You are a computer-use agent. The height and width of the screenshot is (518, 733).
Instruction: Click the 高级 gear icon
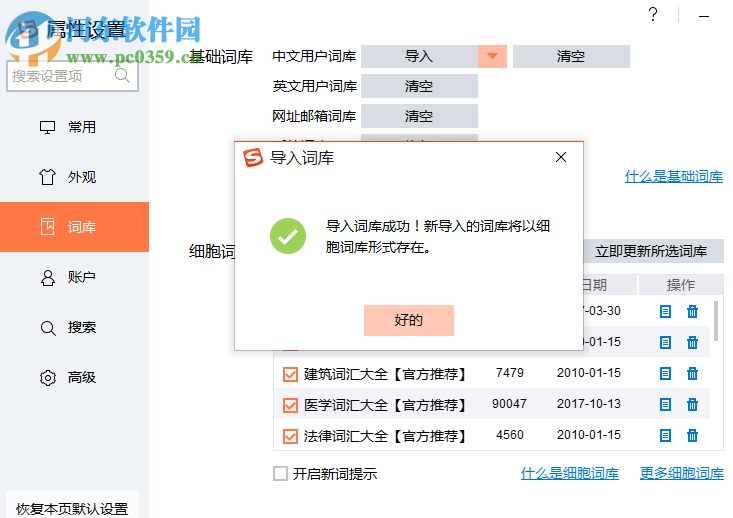click(x=48, y=377)
